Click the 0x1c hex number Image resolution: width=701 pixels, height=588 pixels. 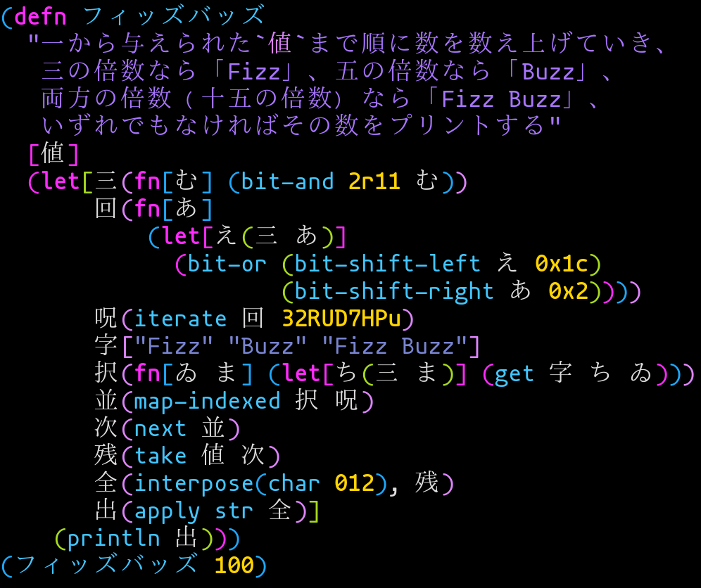pyautogui.click(x=562, y=264)
